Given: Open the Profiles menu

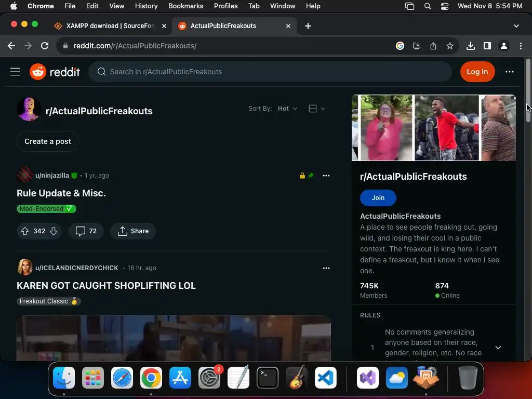Looking at the screenshot, I should [225, 6].
